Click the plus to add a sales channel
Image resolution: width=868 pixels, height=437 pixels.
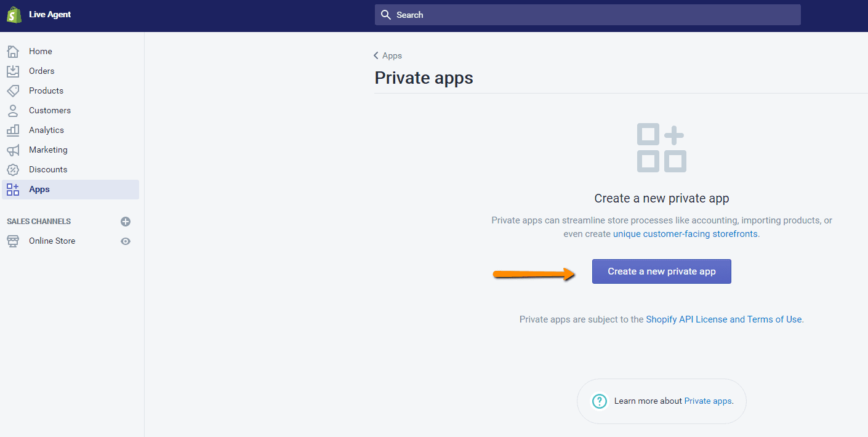(126, 221)
